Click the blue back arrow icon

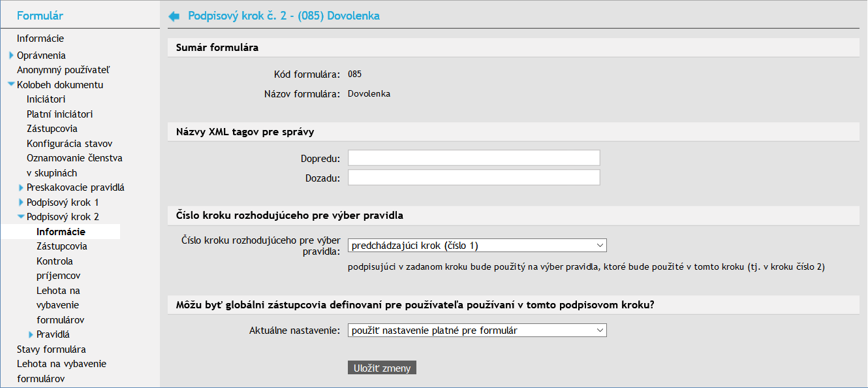[174, 16]
